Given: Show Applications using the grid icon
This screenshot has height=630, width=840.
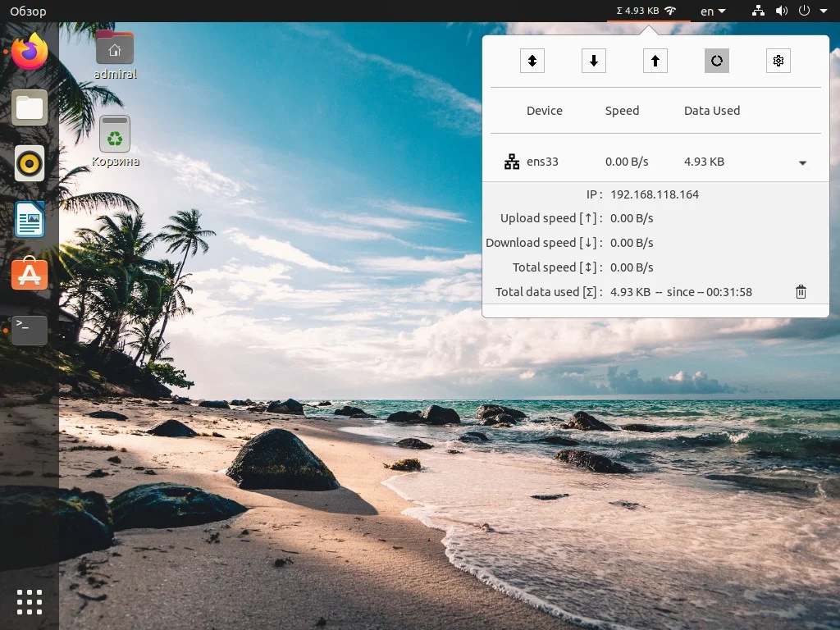Looking at the screenshot, I should [x=30, y=601].
